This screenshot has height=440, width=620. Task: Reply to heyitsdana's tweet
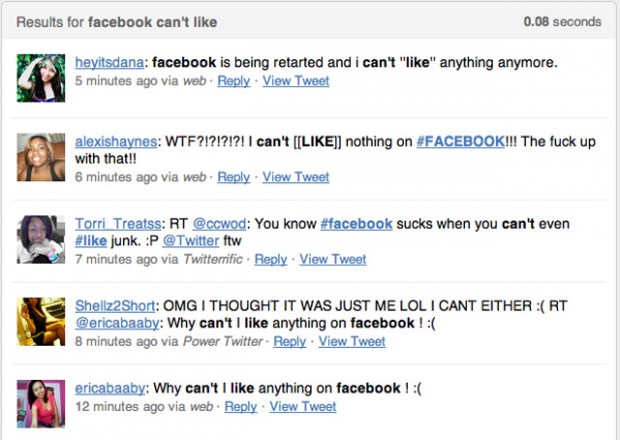point(234,81)
